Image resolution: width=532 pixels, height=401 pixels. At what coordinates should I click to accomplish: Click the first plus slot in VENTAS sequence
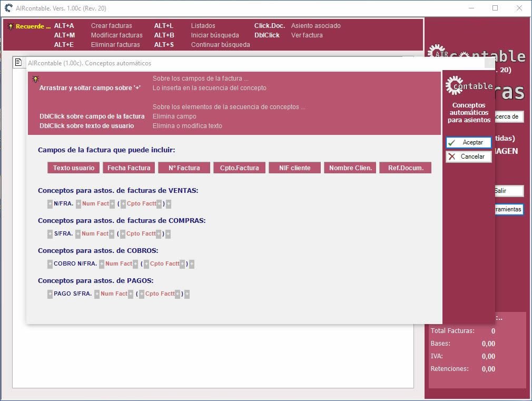tap(50, 204)
